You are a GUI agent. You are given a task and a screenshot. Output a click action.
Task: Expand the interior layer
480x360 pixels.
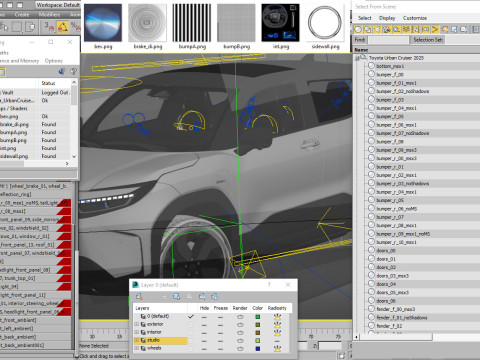tap(136, 332)
